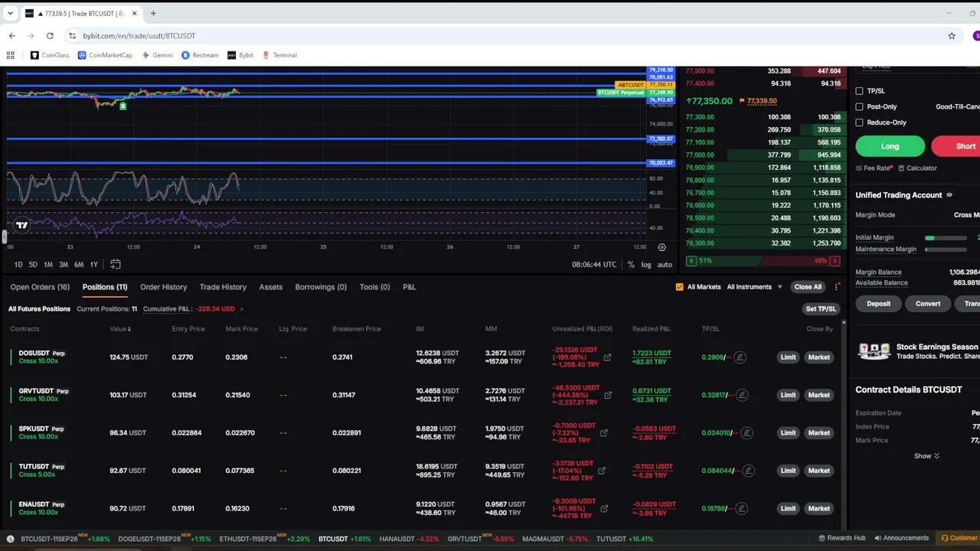Click the Initial Margin progress bar
The width and height of the screenshot is (980, 551).
tap(946, 238)
